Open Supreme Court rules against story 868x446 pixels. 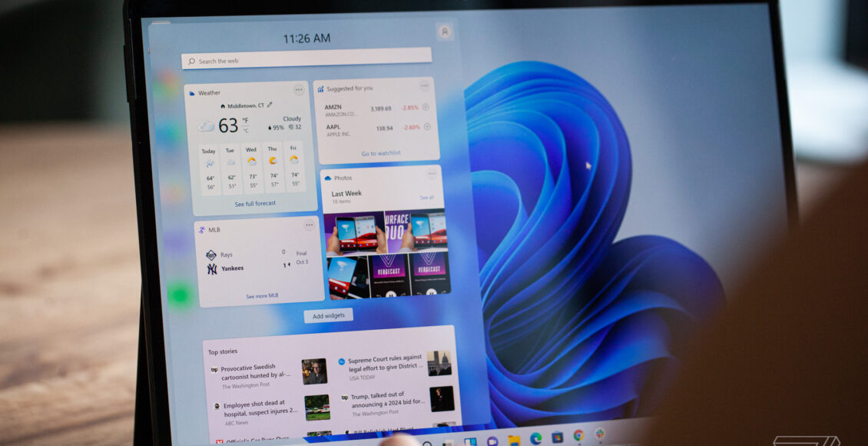pos(386,363)
